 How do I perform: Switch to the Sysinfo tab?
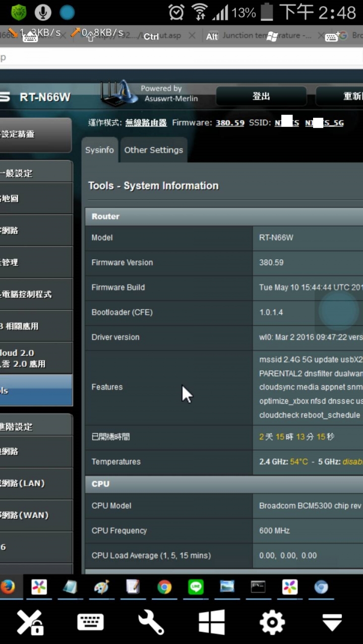coord(99,150)
